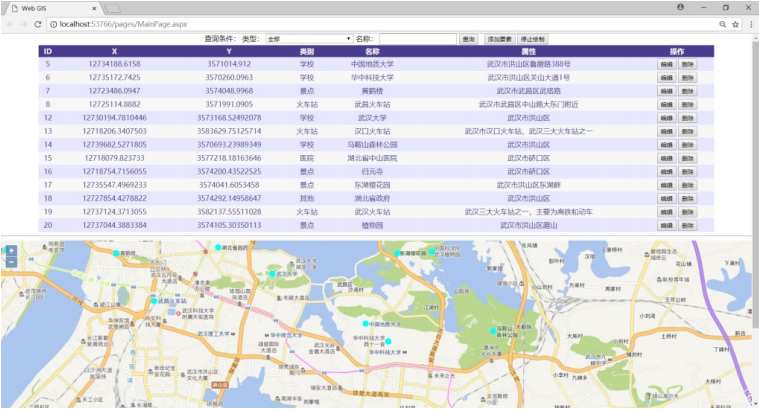Viewport: 759px width, 410px height.
Task: Click the address bar URL localhost:53766
Action: point(123,24)
